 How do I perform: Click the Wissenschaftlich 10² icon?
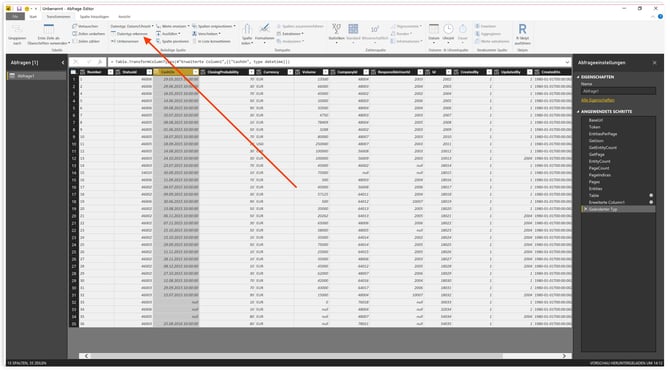(375, 29)
